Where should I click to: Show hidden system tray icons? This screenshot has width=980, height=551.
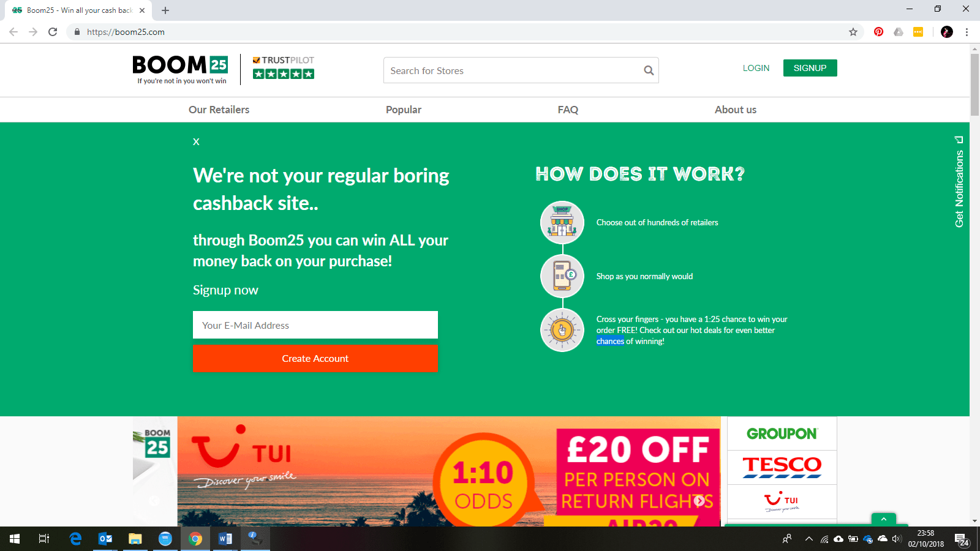click(809, 539)
